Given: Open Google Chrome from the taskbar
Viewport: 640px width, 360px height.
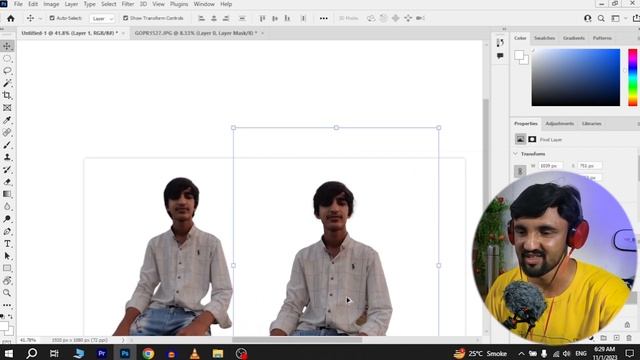Looking at the screenshot, I should (148, 353).
